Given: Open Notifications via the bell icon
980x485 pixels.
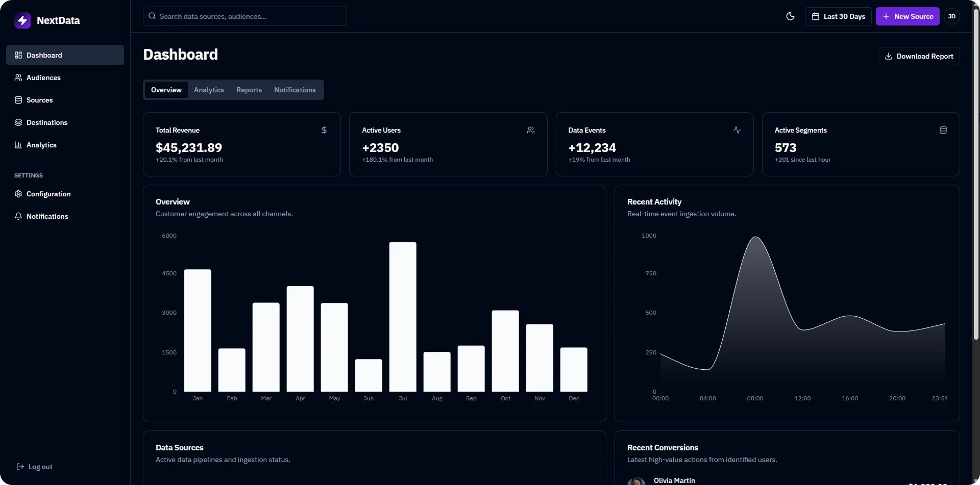Looking at the screenshot, I should tap(18, 216).
